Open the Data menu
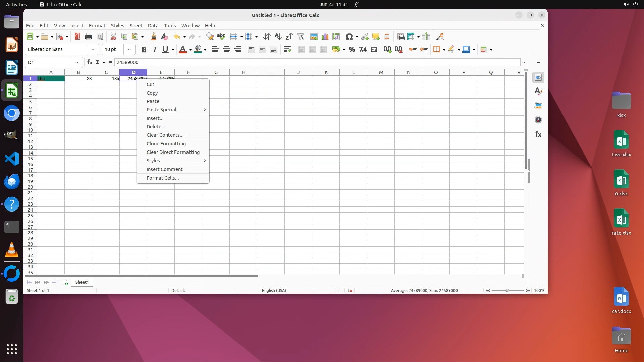644x362 pixels. click(153, 26)
